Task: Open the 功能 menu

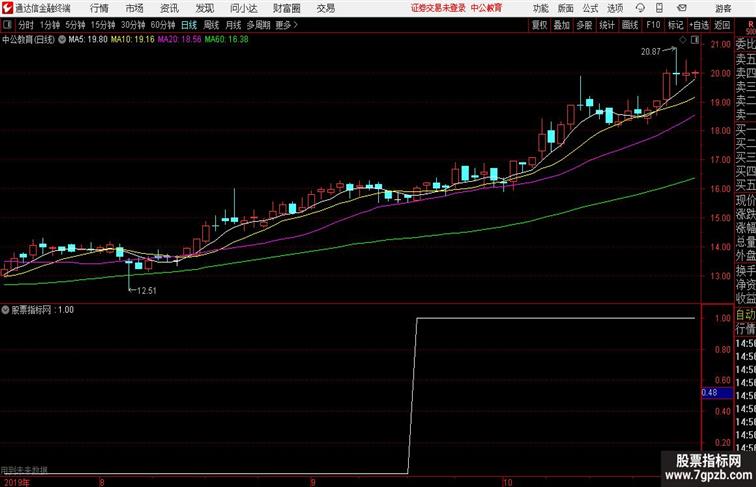Action: pos(540,8)
